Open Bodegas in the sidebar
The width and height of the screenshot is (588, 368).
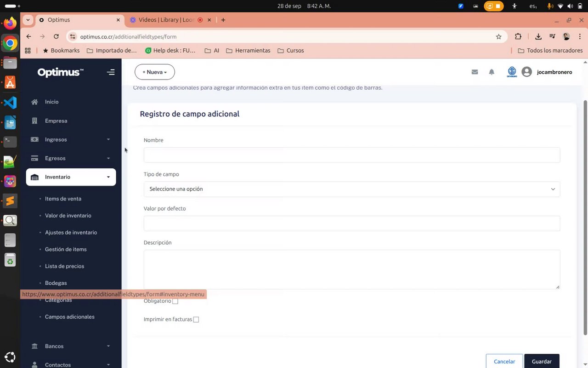(x=56, y=283)
